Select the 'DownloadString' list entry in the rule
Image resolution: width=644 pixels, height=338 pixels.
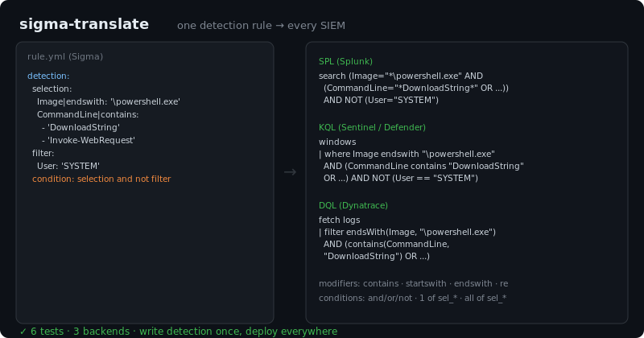81,127
